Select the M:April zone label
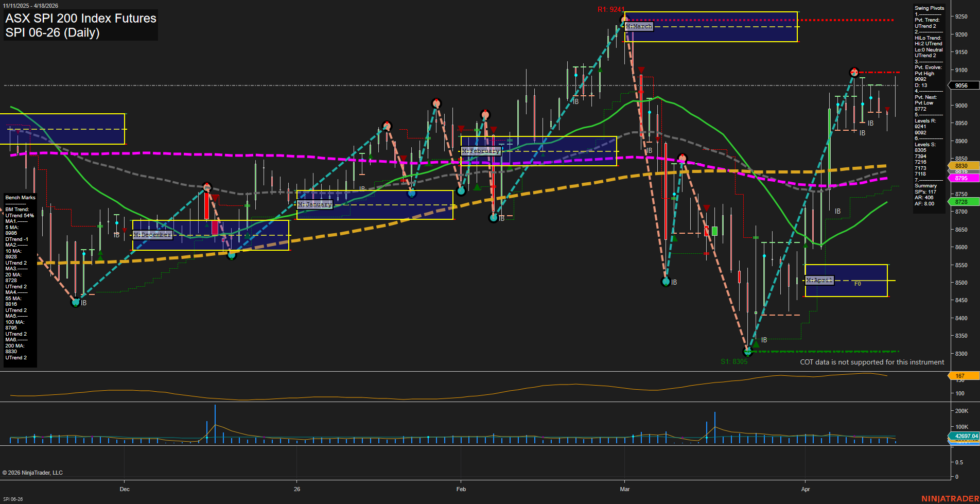The image size is (980, 504). 819,280
